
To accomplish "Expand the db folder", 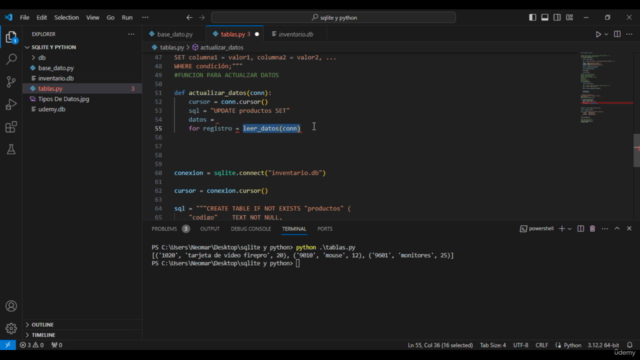I will tap(42, 58).
